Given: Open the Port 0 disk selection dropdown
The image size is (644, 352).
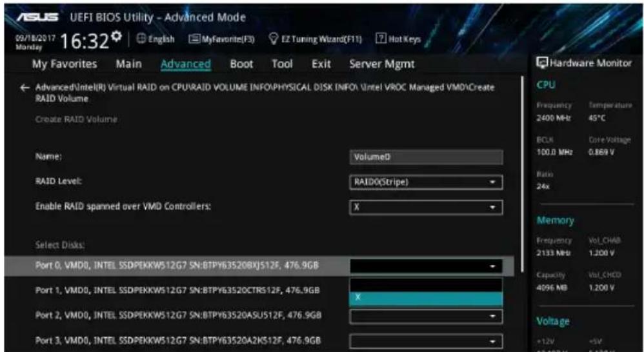Looking at the screenshot, I should coord(426,266).
